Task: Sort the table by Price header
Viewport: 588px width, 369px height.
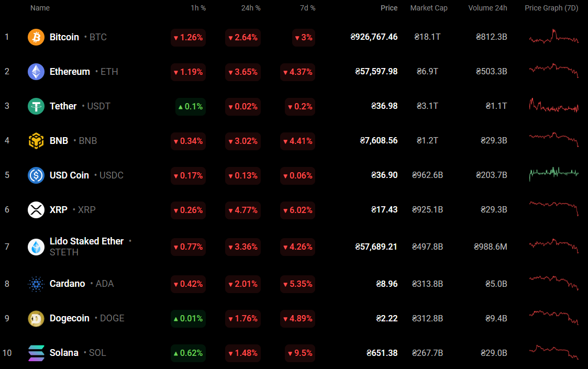Action: click(x=389, y=8)
